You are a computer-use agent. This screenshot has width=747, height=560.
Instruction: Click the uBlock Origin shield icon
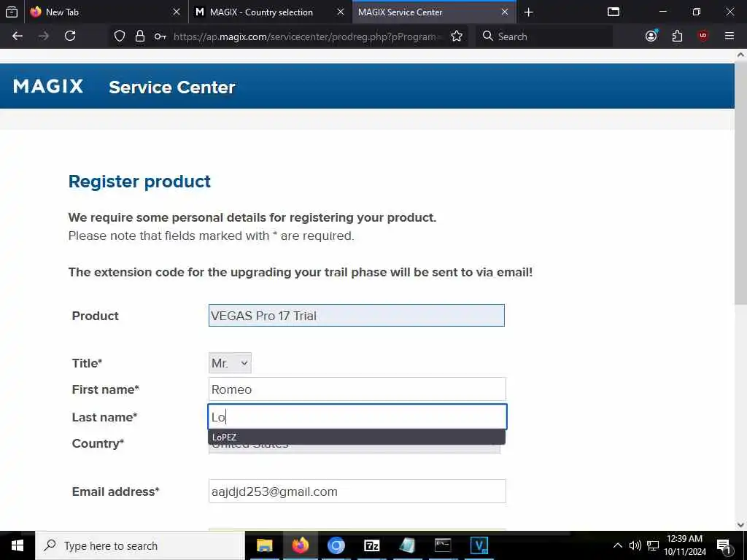pos(703,36)
